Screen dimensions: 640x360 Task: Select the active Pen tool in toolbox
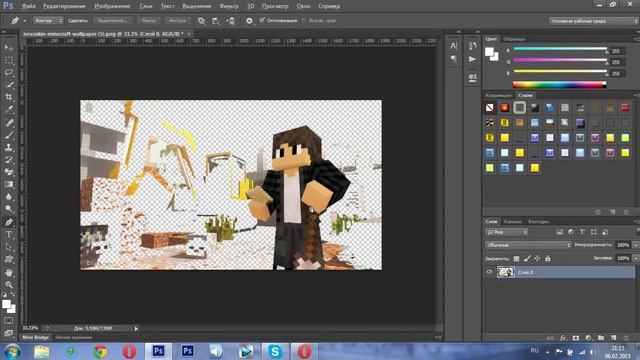click(x=9, y=222)
